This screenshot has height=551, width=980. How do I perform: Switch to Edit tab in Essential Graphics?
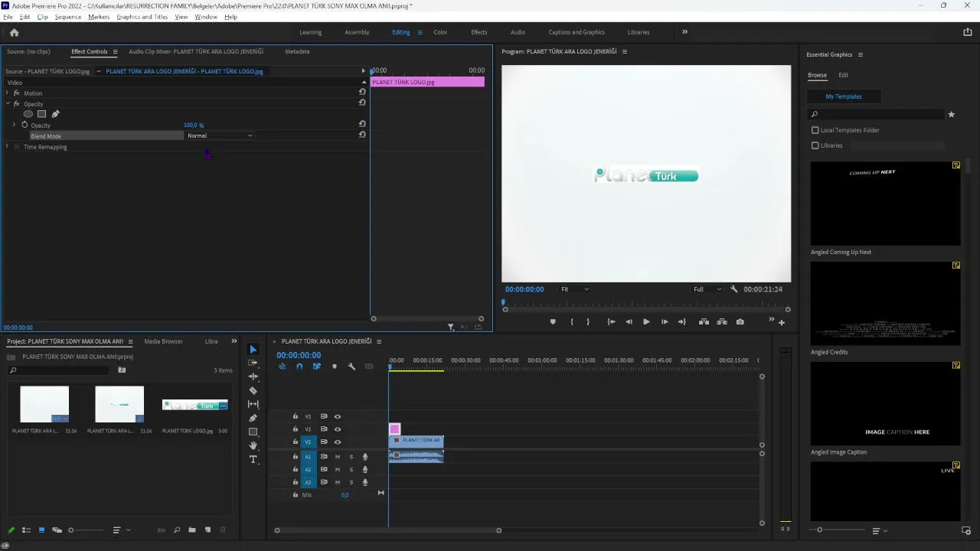click(843, 75)
